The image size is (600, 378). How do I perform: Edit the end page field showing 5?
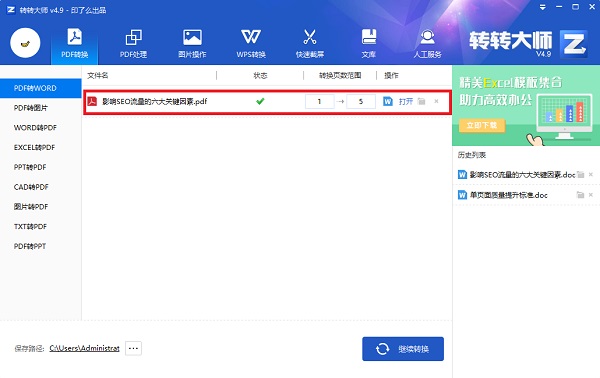coord(361,101)
